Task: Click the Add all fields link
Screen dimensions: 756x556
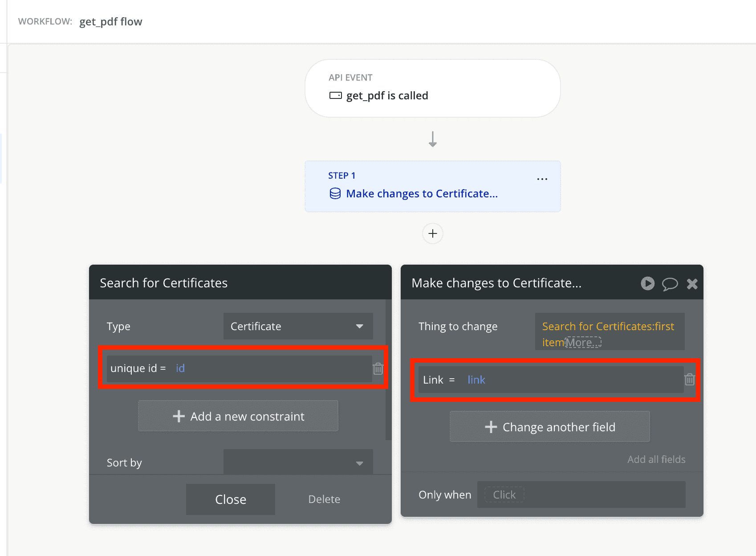Action: 656,459
